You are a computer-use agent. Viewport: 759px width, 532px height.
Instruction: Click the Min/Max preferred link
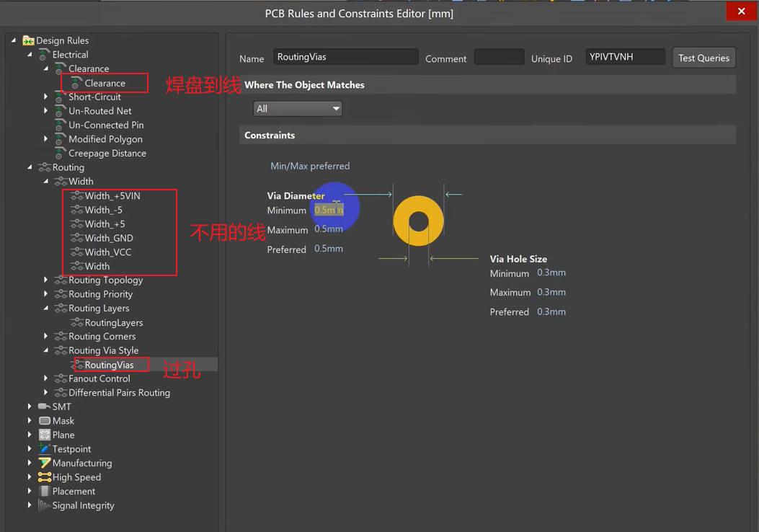(x=310, y=166)
